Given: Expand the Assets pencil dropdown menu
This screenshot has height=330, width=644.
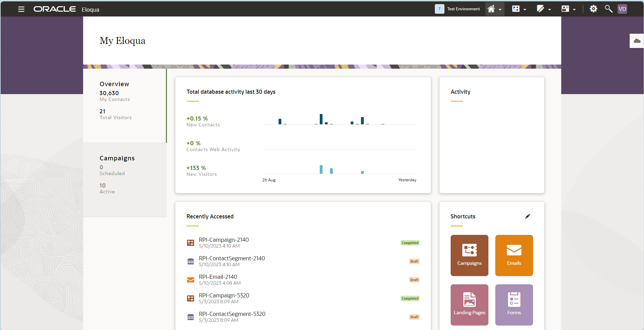Looking at the screenshot, I should click(544, 9).
